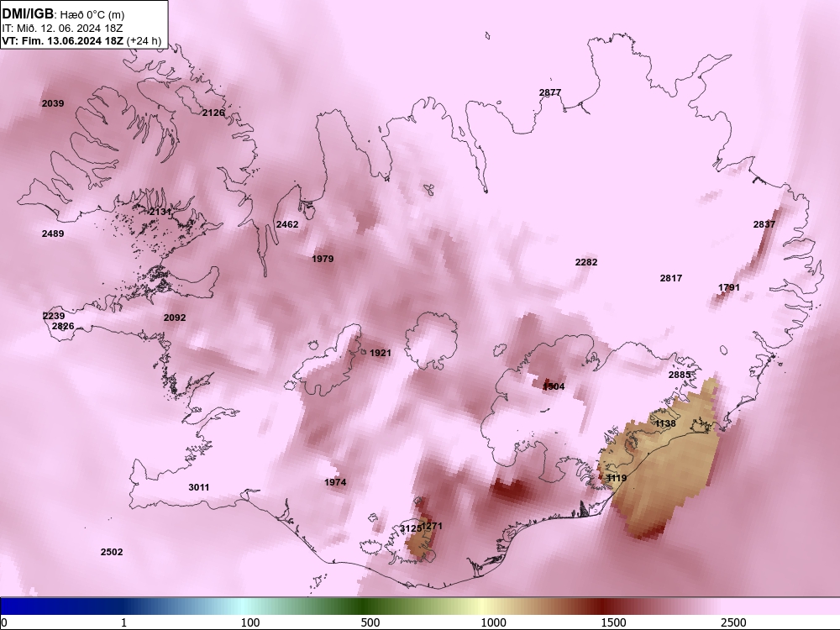Click the 2039 height value
Image resolution: width=840 pixels, height=630 pixels.
[x=53, y=103]
